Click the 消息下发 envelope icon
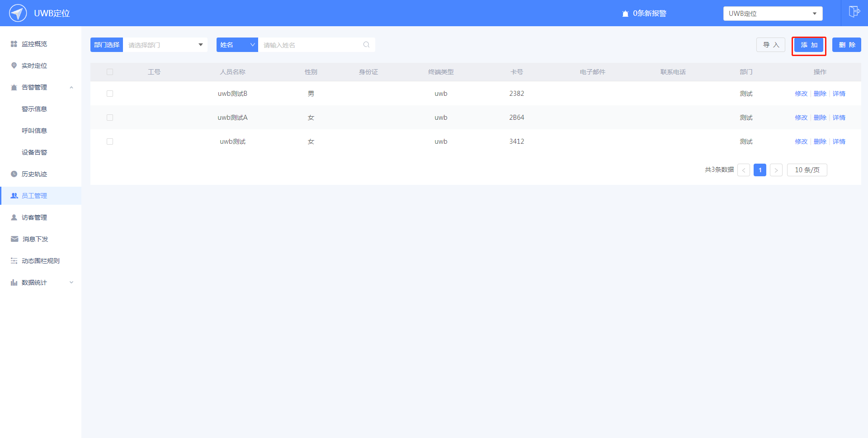 [x=14, y=239]
